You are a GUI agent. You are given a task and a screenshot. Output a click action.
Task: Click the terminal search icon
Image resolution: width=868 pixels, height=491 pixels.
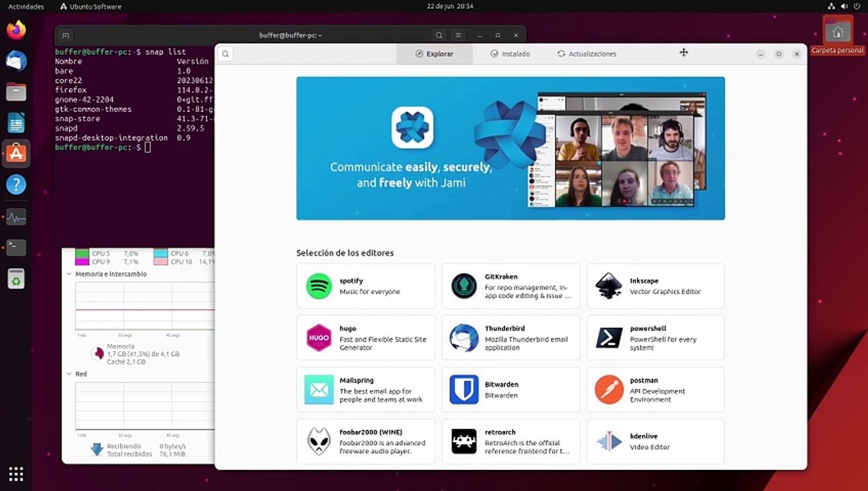pyautogui.click(x=439, y=35)
